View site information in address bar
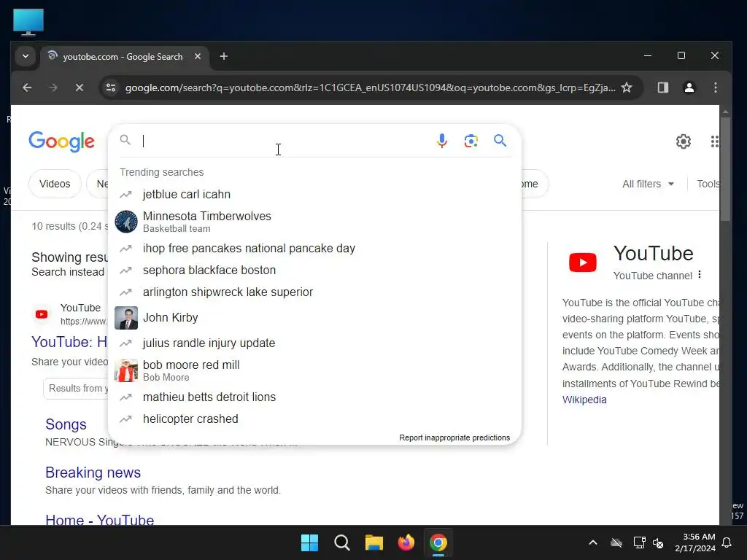This screenshot has height=560, width=747. click(x=111, y=87)
